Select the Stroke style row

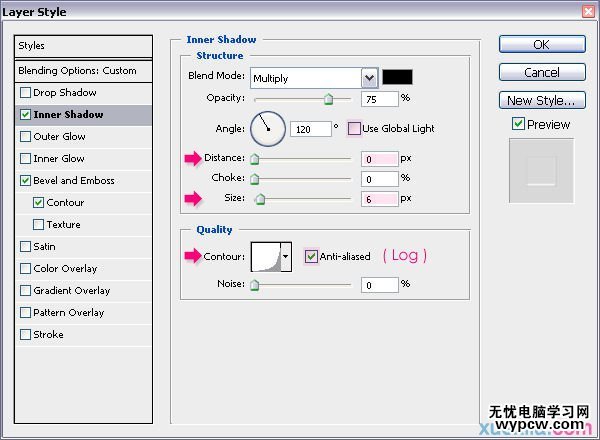pos(83,334)
